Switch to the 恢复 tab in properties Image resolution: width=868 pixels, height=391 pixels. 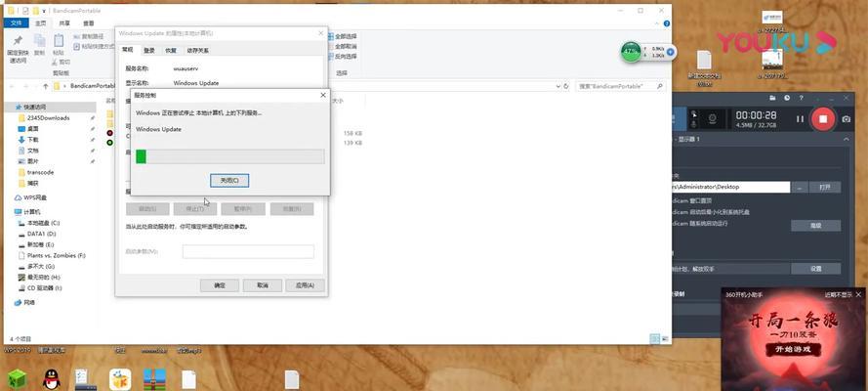(x=171, y=51)
